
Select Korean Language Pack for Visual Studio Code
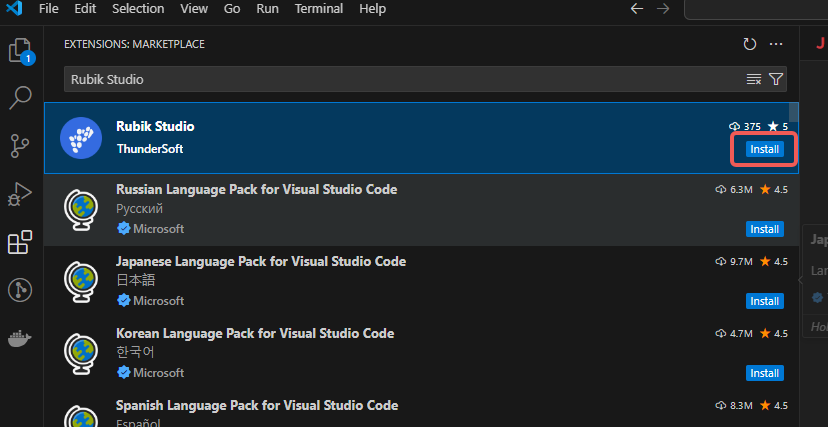coord(255,334)
